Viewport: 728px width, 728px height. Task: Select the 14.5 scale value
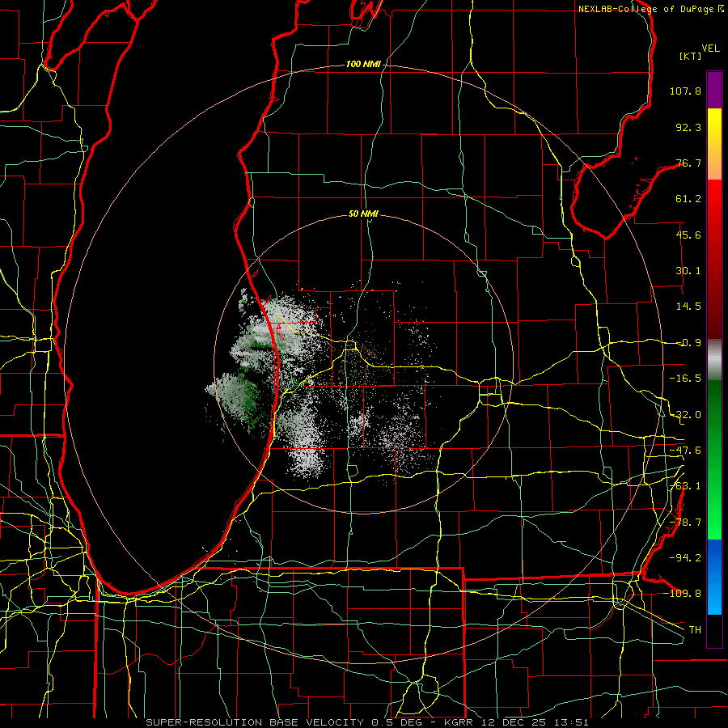click(x=688, y=307)
